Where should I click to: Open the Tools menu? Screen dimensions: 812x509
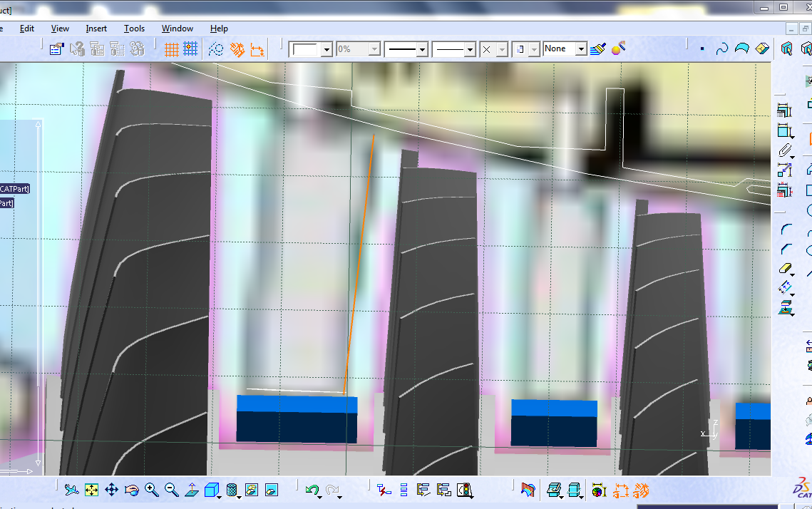point(134,29)
